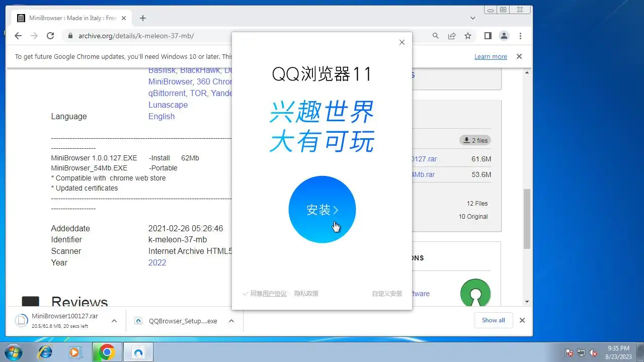The width and height of the screenshot is (644, 362).
Task: Click the Reviews heading
Action: (x=79, y=302)
